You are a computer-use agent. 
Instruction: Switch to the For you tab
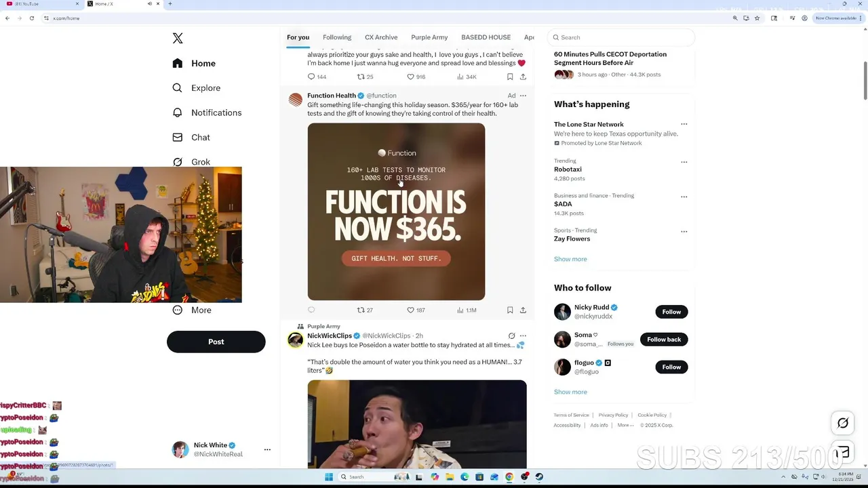point(298,37)
